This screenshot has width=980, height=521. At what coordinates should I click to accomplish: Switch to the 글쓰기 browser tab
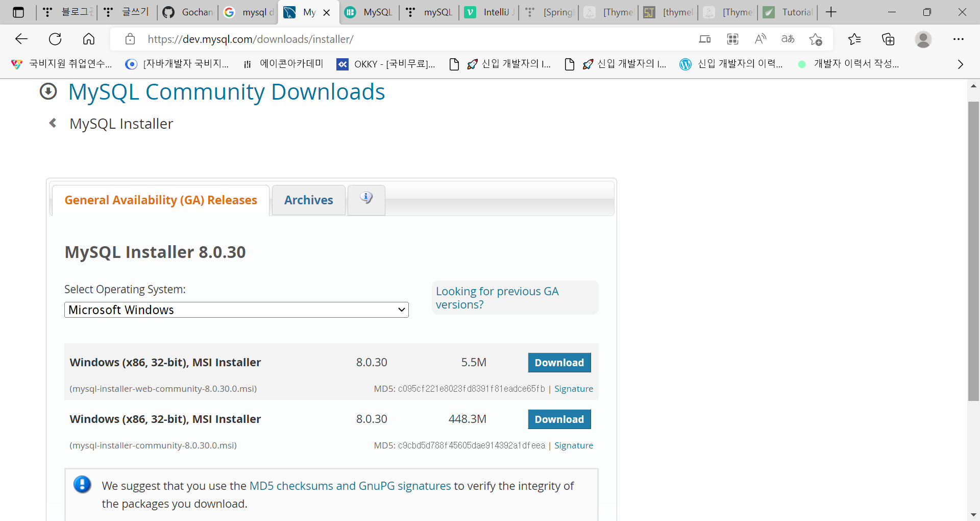(x=128, y=12)
